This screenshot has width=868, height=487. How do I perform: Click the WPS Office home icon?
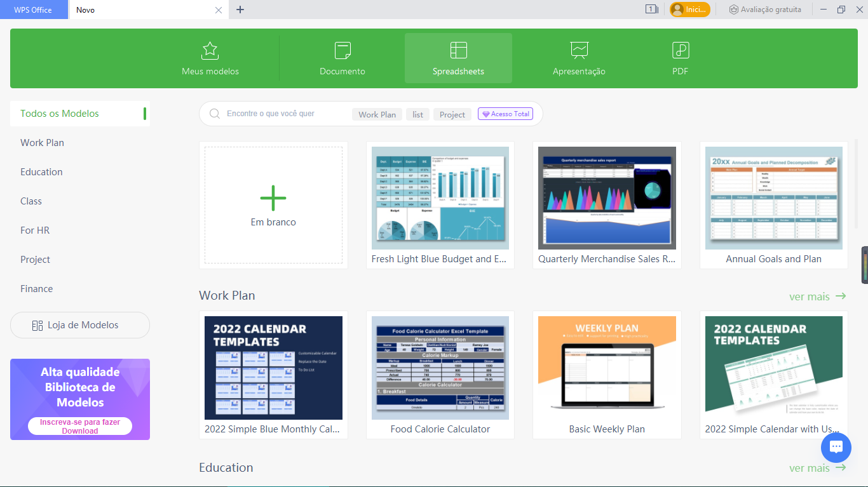(34, 9)
